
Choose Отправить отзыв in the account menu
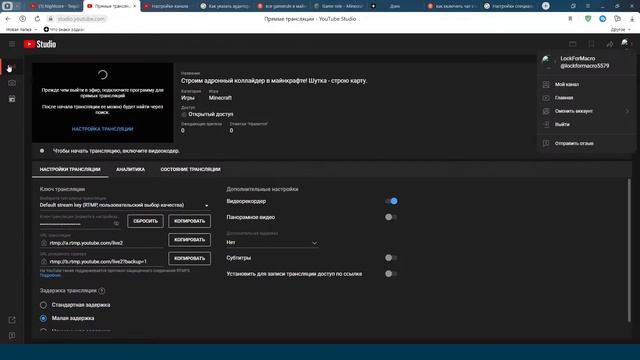point(574,144)
